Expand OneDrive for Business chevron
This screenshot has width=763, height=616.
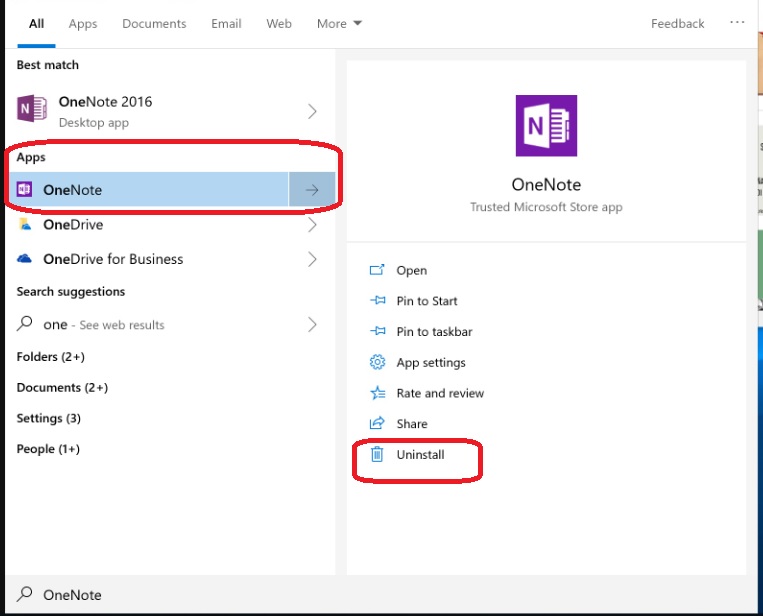312,259
